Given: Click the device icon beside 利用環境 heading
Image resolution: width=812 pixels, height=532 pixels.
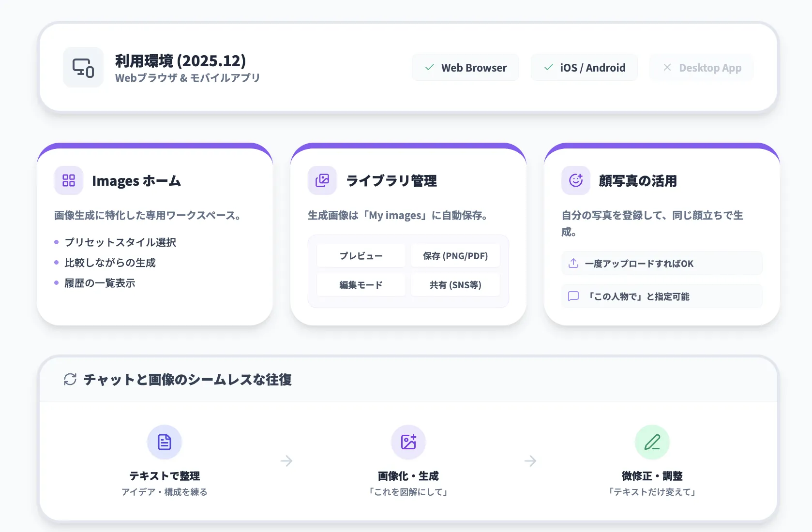Looking at the screenshot, I should click(82, 67).
